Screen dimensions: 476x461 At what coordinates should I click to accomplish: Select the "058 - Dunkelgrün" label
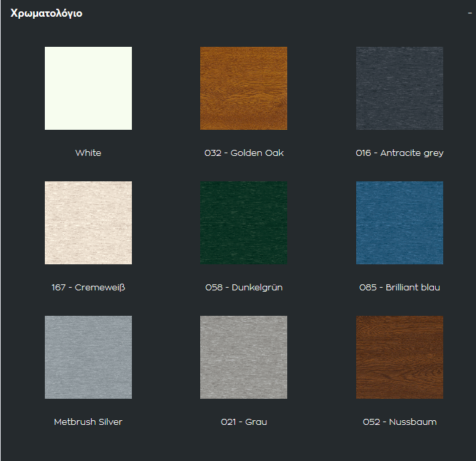click(244, 288)
